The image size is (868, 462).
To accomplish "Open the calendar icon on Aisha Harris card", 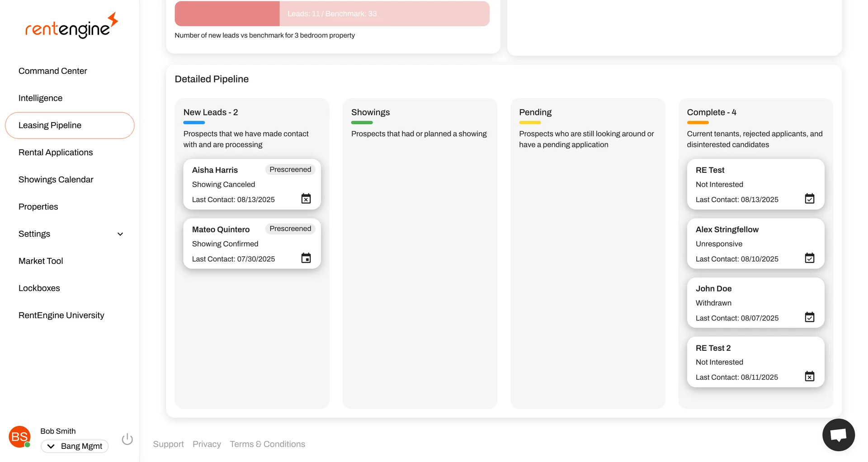I will [x=306, y=198].
